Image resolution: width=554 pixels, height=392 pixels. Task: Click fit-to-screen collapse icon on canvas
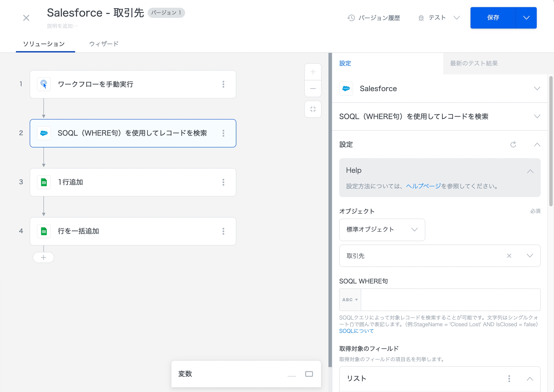(x=313, y=109)
